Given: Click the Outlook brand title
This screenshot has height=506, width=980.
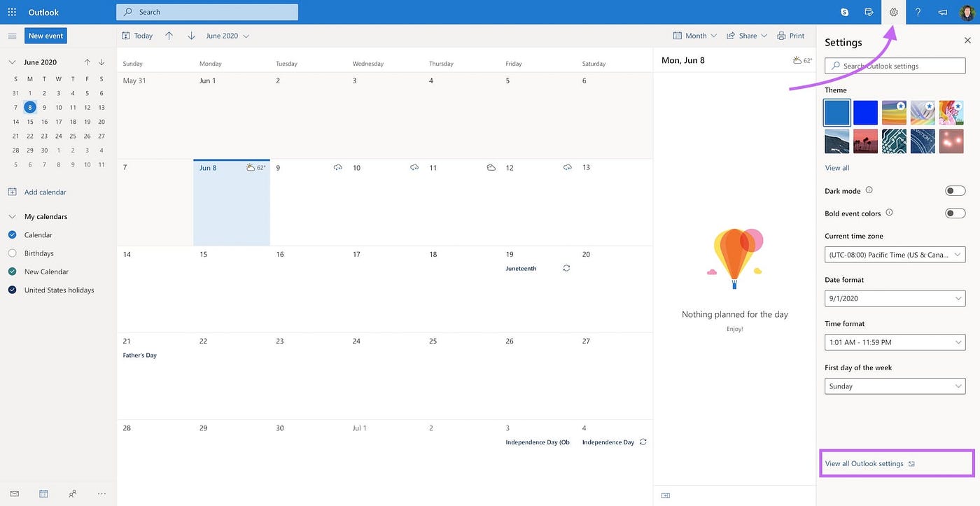Looking at the screenshot, I should [x=43, y=12].
